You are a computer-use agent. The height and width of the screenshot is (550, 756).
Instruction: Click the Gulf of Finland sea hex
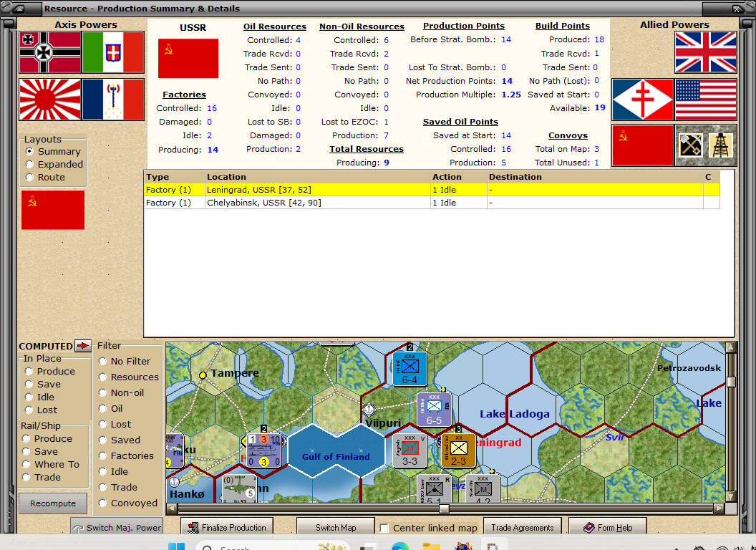click(x=336, y=451)
